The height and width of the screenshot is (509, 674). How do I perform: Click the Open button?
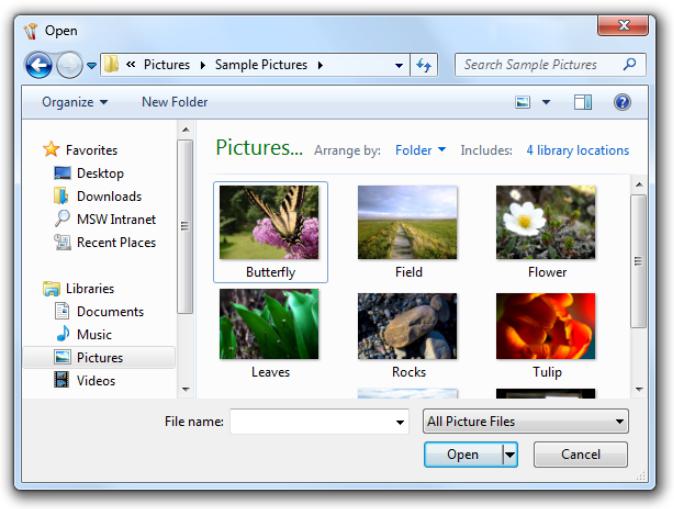463,454
